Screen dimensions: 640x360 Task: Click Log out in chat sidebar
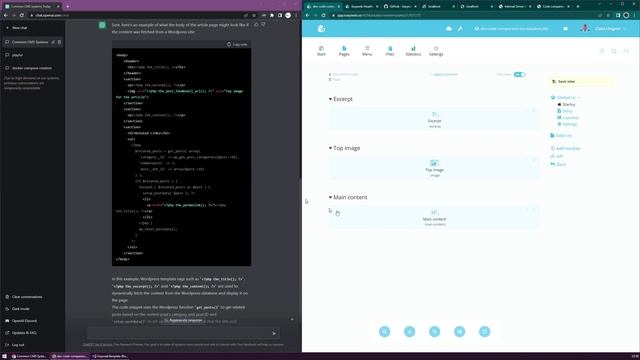pyautogui.click(x=32, y=345)
